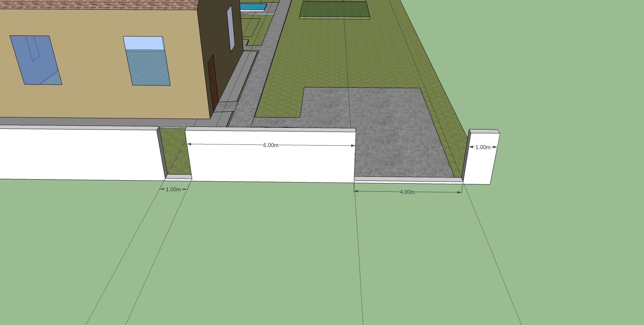Screen dimensions: 644x325
Task: Click the dark green garden bed rectangle
Action: [x=335, y=10]
